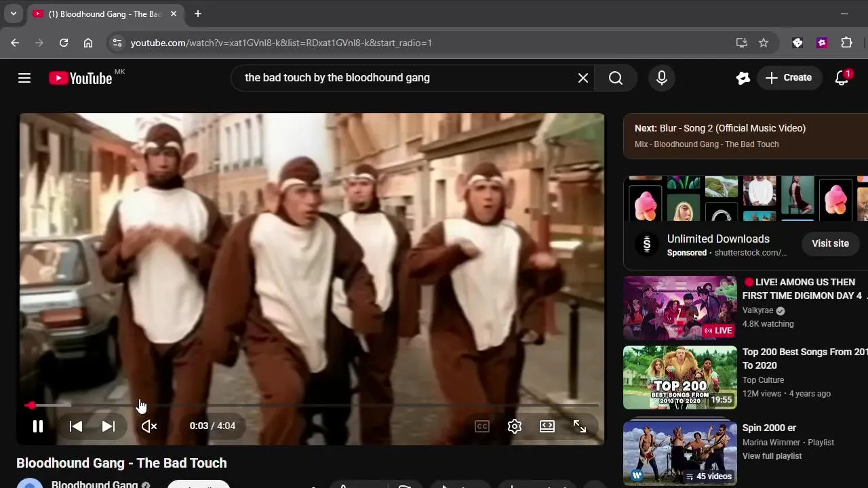The width and height of the screenshot is (868, 488).
Task: Open notifications bell
Action: click(x=842, y=78)
